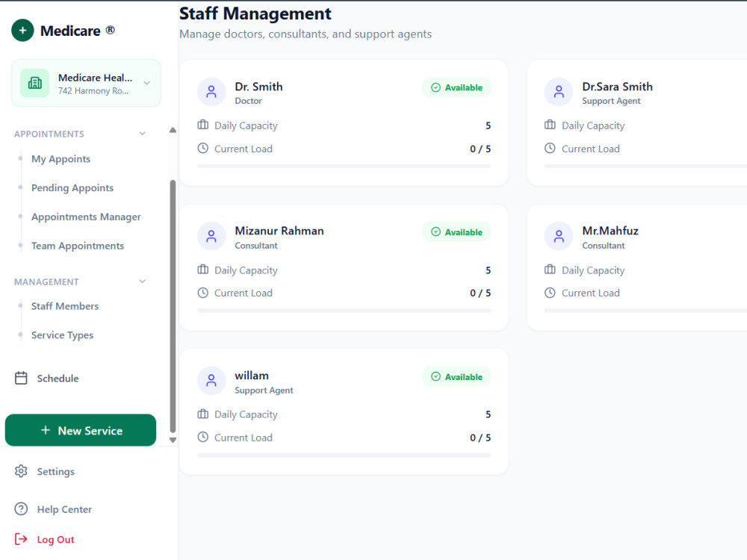Click the clock icon in Dr.Sara Smith's card
Image resolution: width=747 pixels, height=560 pixels.
pyautogui.click(x=551, y=148)
